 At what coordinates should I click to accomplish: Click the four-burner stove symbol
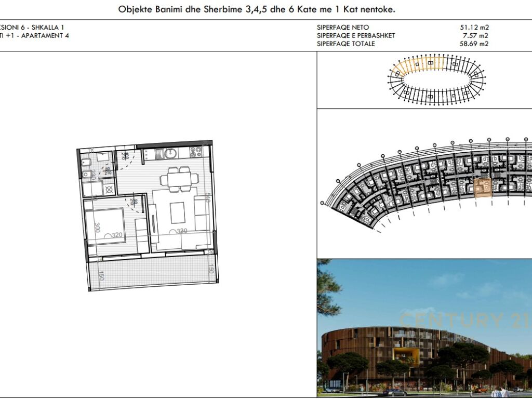tap(196, 152)
